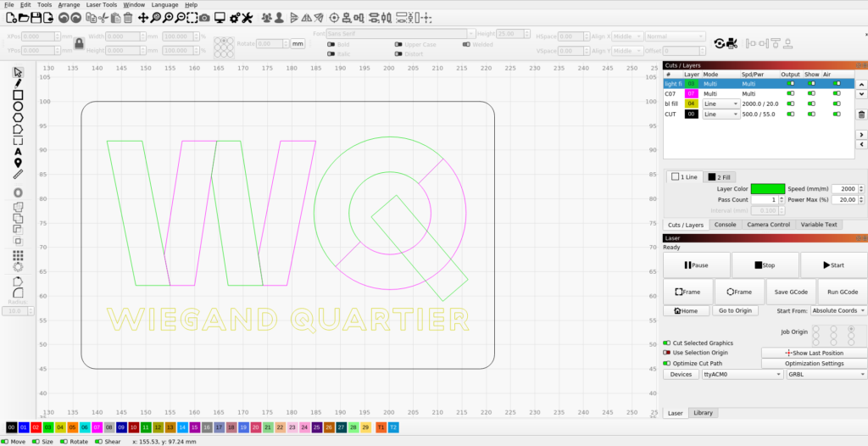Select the Draw Rectangle tool
The image size is (868, 446).
18,95
